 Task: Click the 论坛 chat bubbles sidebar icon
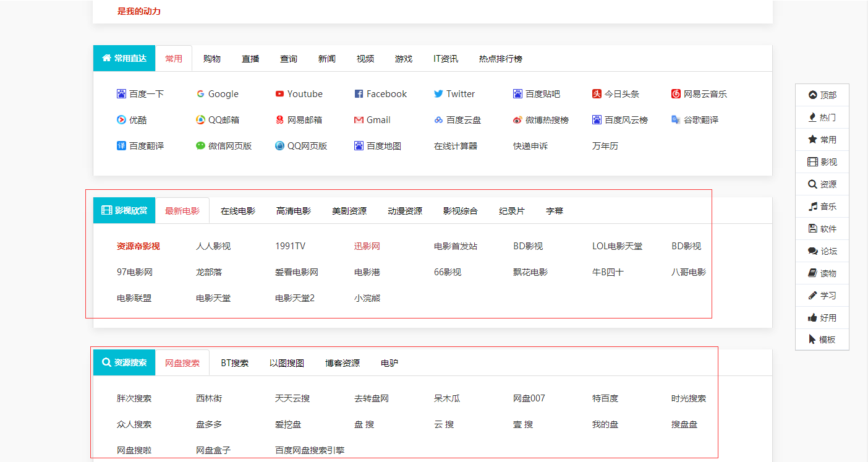[x=812, y=251]
